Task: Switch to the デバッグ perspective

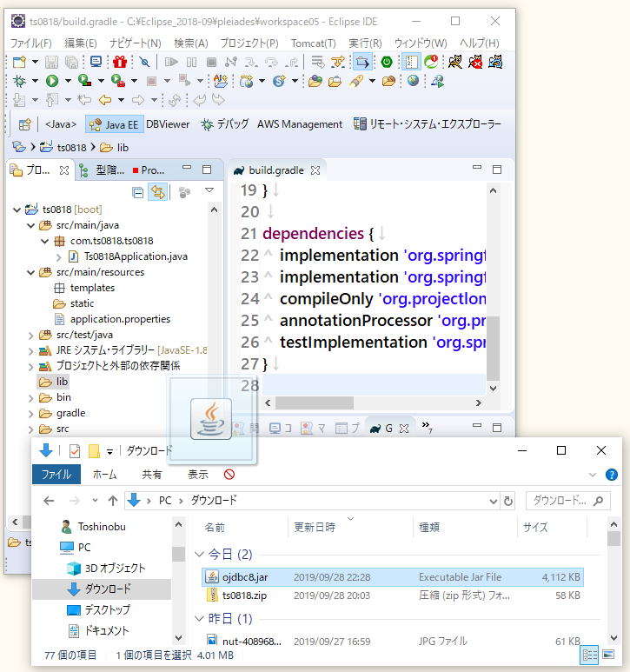Action: (225, 124)
